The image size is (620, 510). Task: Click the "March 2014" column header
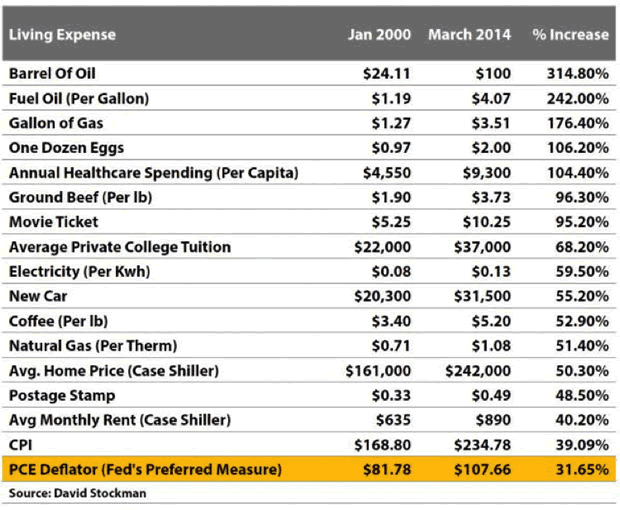pyautogui.click(x=469, y=34)
